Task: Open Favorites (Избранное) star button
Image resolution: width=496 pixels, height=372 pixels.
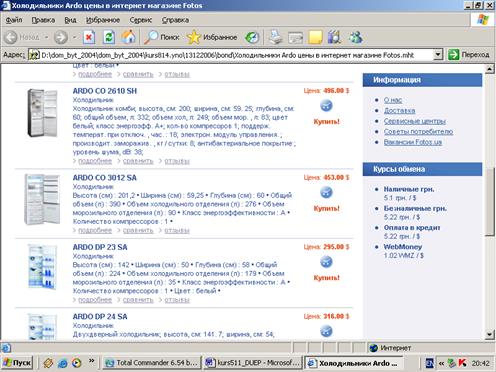Action: point(212,37)
